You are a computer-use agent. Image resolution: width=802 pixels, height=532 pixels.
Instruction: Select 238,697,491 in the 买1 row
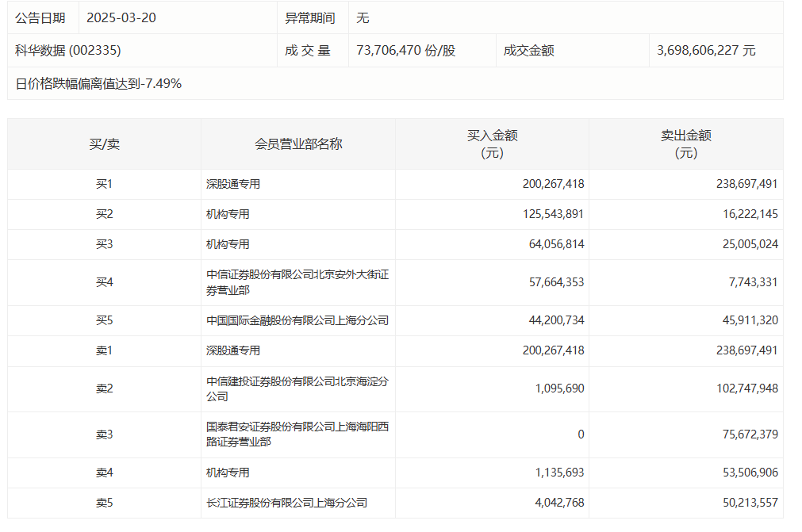tap(746, 184)
